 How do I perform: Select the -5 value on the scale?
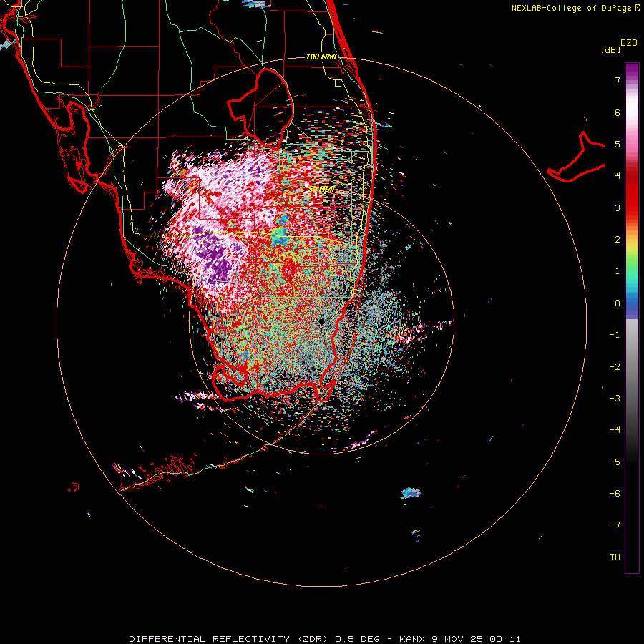point(615,462)
